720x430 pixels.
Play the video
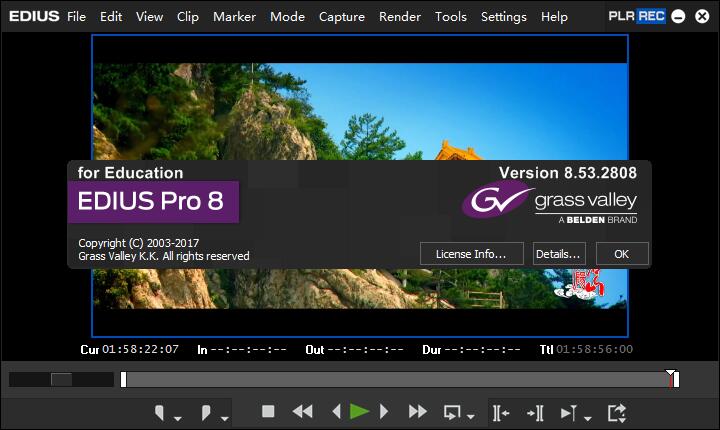tap(359, 411)
